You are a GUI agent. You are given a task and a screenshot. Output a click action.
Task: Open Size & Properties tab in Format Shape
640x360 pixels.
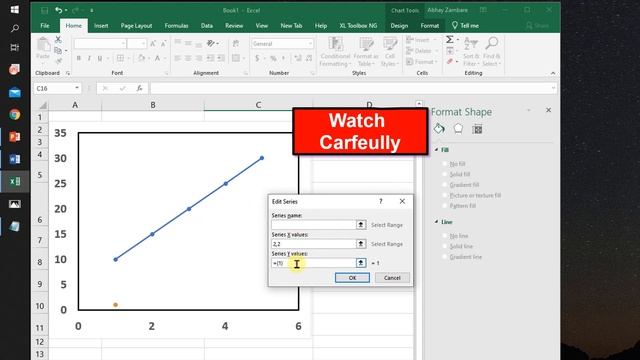point(477,129)
